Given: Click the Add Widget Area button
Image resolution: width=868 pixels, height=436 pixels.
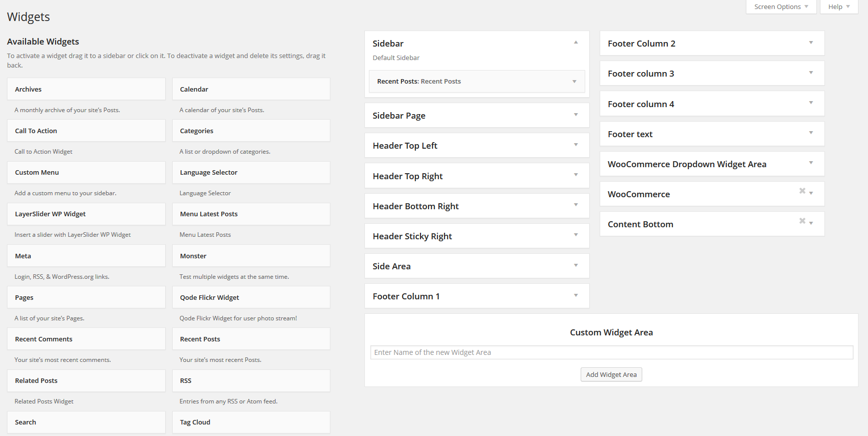Looking at the screenshot, I should coord(611,374).
